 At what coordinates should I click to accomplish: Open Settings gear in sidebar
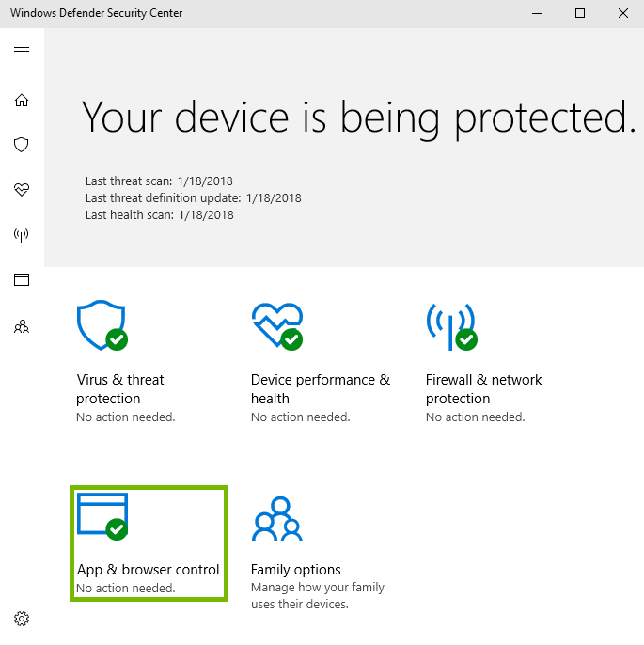[22, 619]
